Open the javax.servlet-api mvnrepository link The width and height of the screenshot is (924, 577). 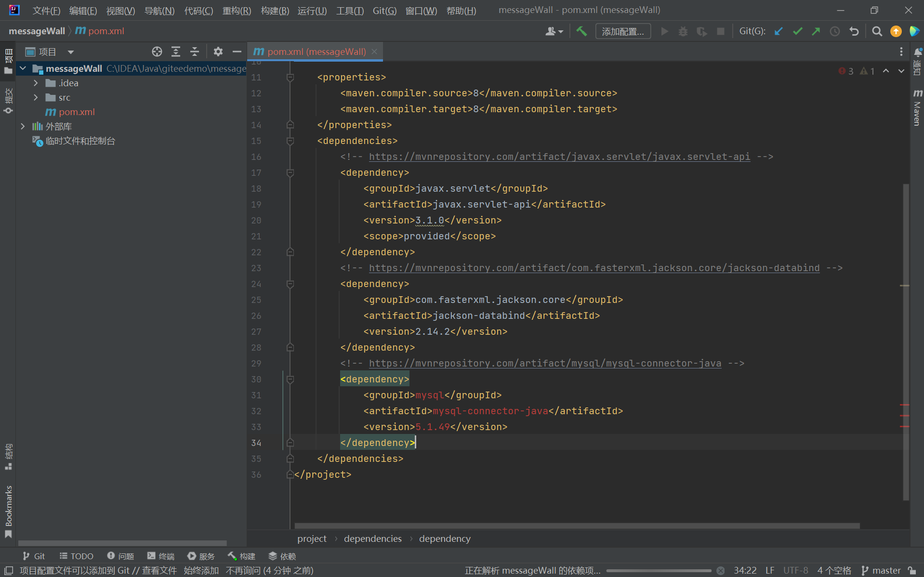559,157
